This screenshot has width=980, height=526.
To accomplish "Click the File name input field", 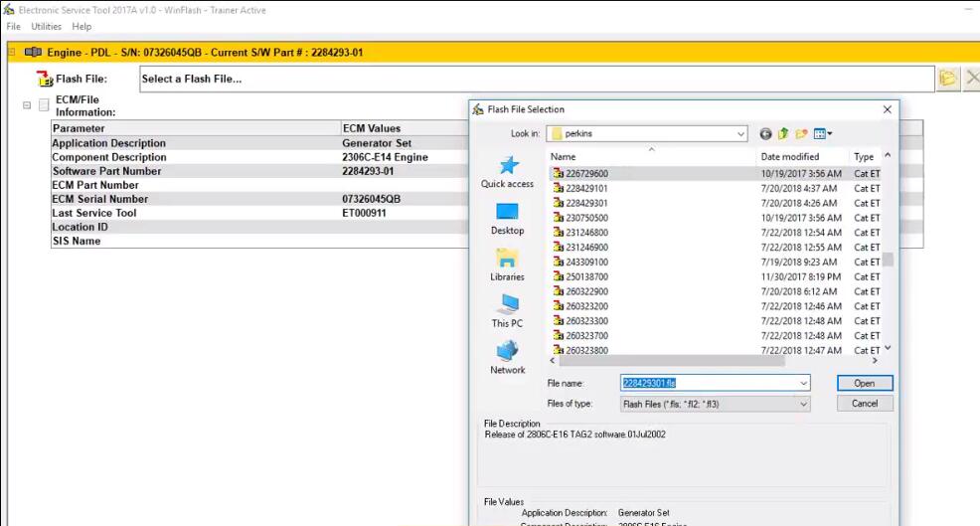I will point(709,383).
